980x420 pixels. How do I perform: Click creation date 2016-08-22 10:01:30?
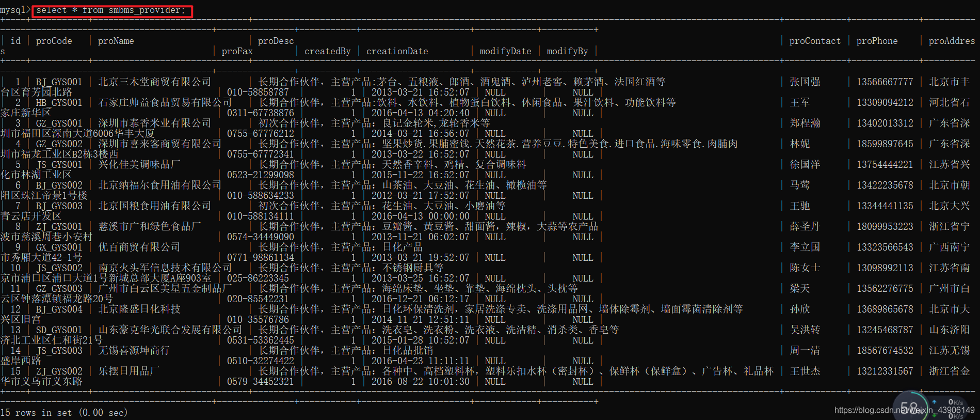(x=421, y=382)
